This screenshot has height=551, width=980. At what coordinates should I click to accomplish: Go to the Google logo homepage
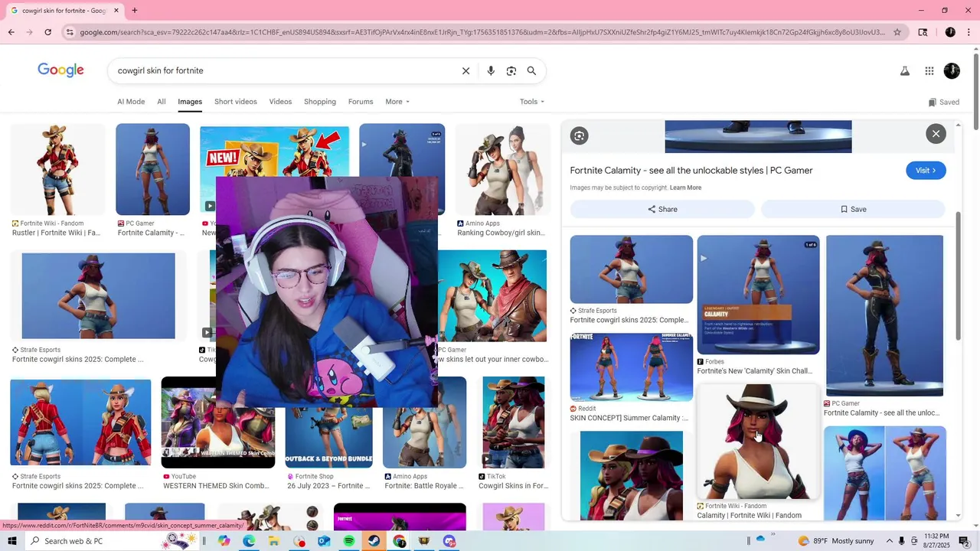coord(60,70)
